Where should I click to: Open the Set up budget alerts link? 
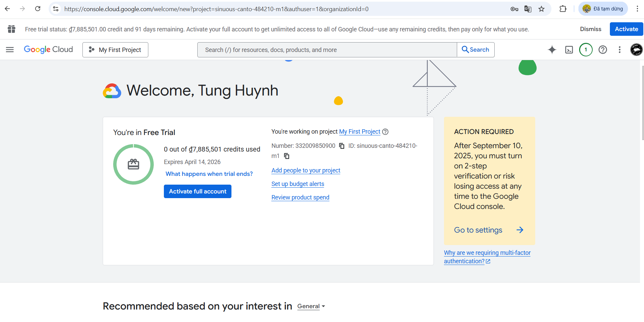tap(298, 184)
